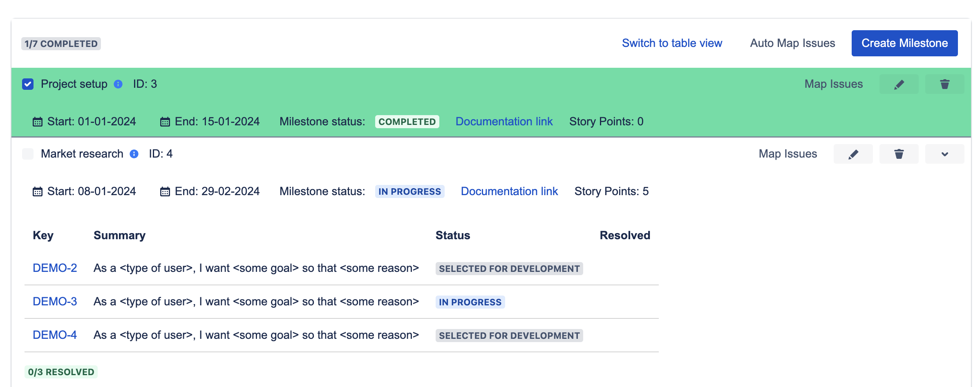Click Map Issues for the Project setup milestone

tap(833, 84)
